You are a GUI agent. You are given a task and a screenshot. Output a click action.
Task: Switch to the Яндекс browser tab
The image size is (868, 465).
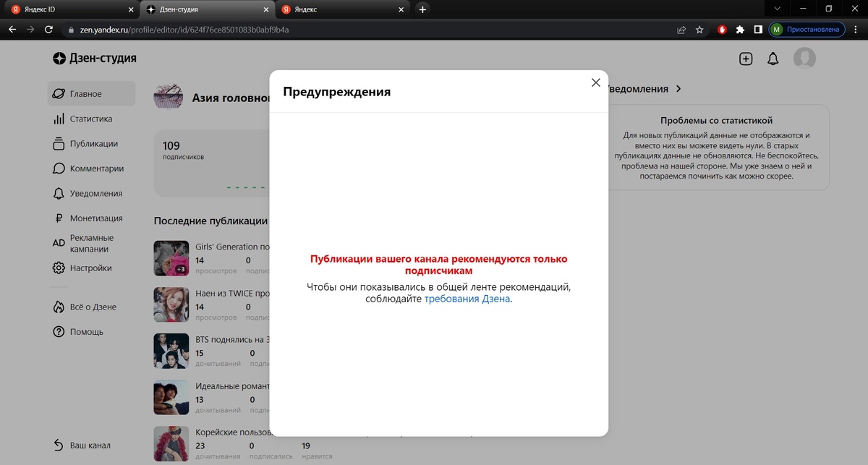point(344,9)
